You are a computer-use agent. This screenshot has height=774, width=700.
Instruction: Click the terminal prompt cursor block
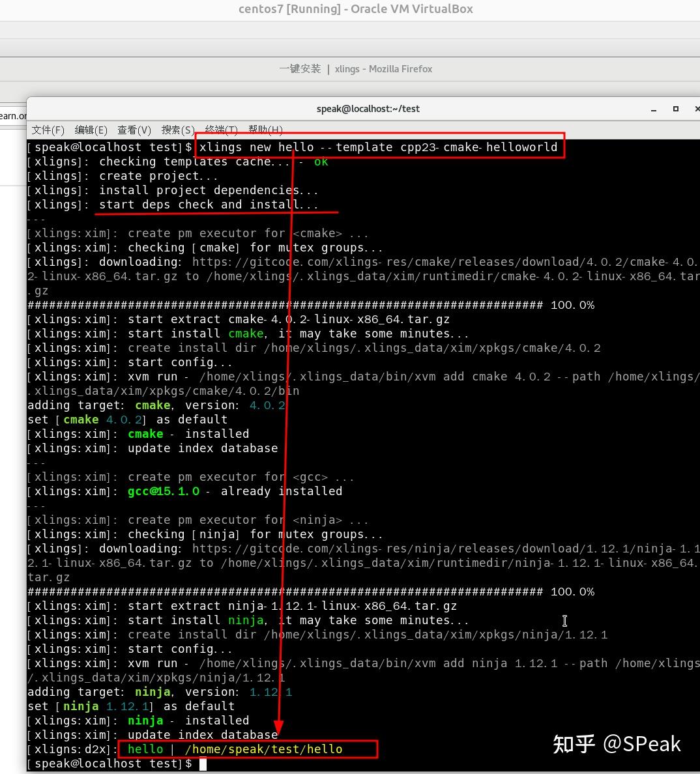pos(204,764)
